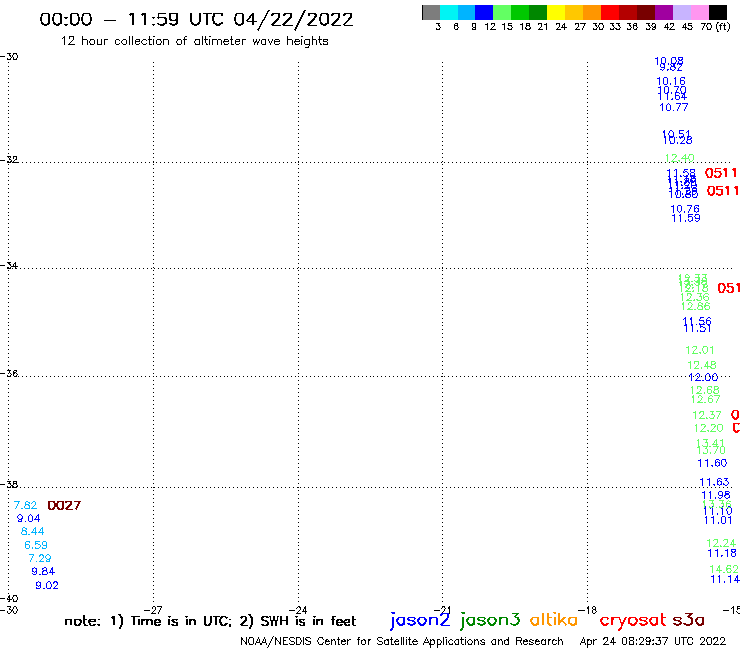Click green wave height value 12.20

coord(708,428)
